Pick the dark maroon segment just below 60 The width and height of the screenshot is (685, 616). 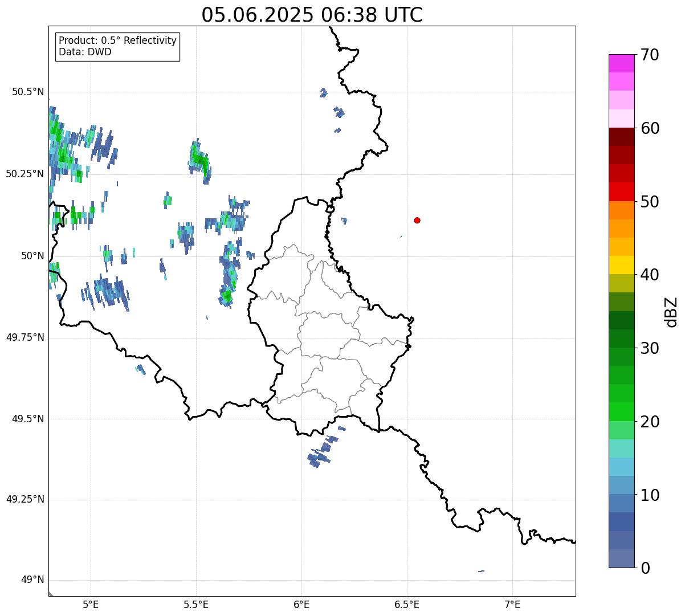622,137
